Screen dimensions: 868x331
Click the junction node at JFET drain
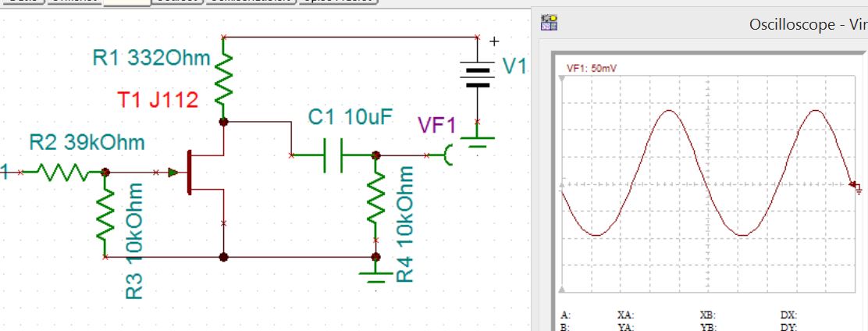pyautogui.click(x=224, y=122)
